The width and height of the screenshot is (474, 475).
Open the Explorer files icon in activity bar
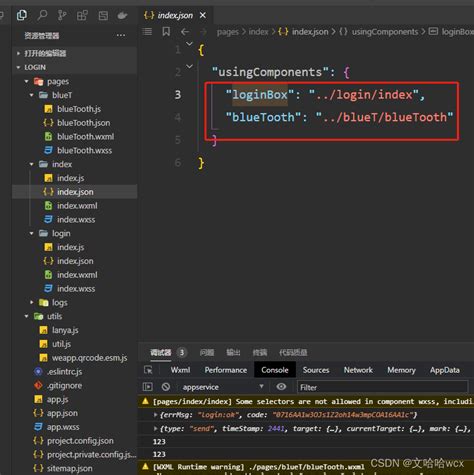(x=22, y=15)
